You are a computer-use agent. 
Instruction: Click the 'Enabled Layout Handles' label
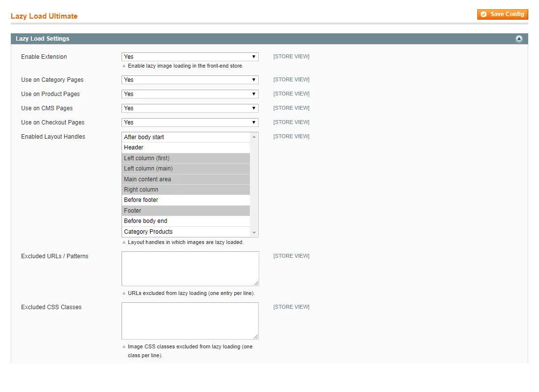[53, 137]
